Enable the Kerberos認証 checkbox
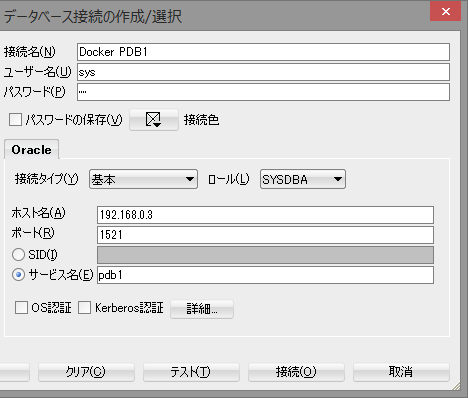 [x=84, y=307]
